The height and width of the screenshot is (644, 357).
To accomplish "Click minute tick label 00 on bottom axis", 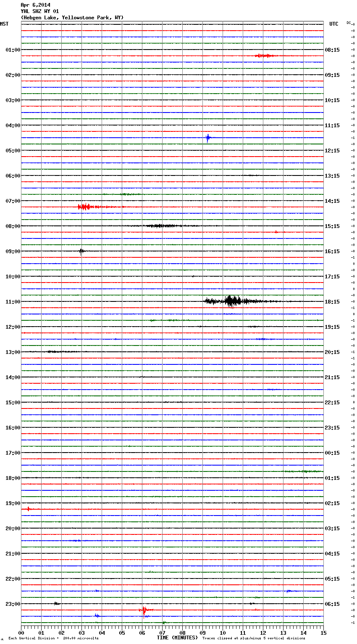I will (21, 633).
